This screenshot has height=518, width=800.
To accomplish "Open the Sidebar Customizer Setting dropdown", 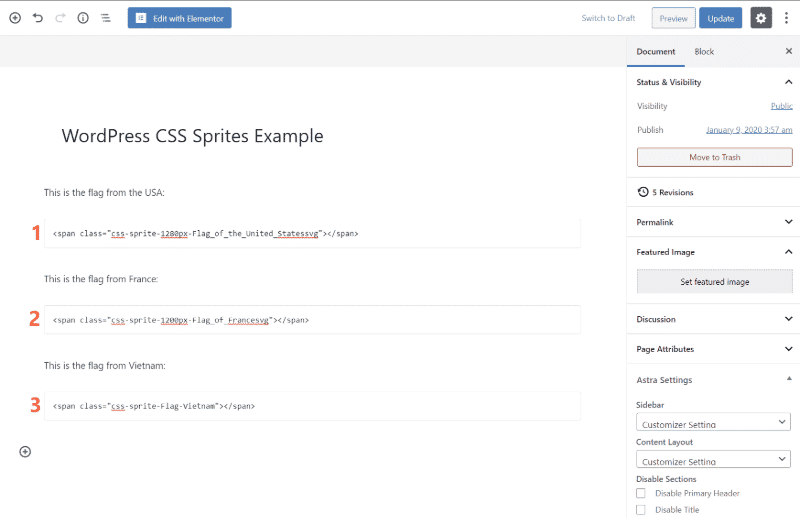I will click(713, 423).
